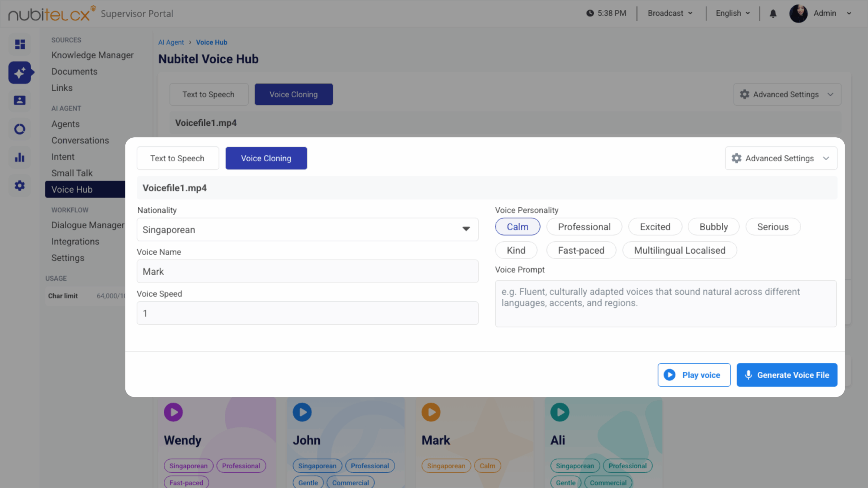Open the Nationality dropdown showing Singaporean
868x488 pixels.
[308, 230]
